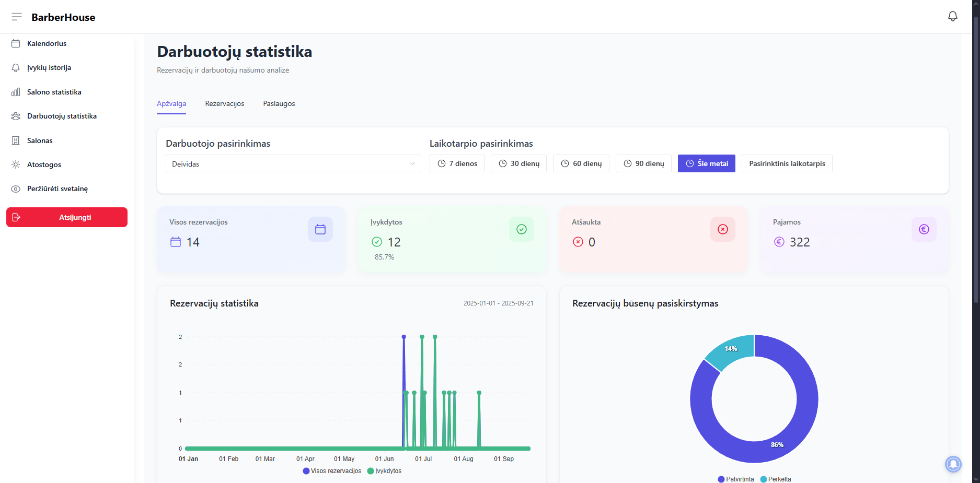This screenshot has height=483, width=980.
Task: Click the calendar icon beside Kalendorius
Action: pos(16,43)
